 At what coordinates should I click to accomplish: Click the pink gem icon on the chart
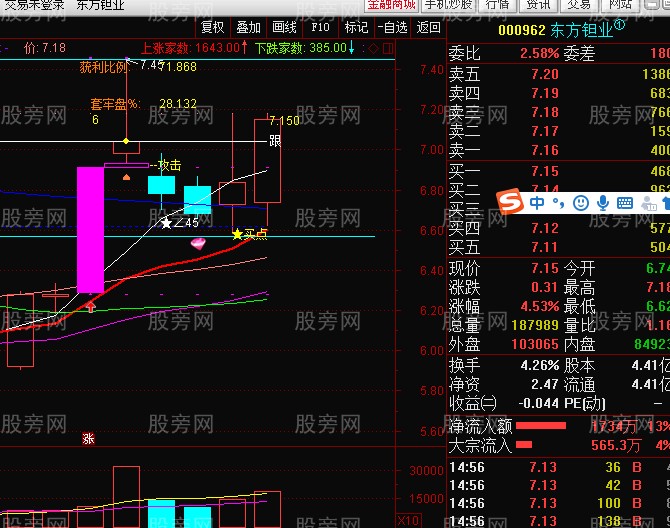pos(198,244)
